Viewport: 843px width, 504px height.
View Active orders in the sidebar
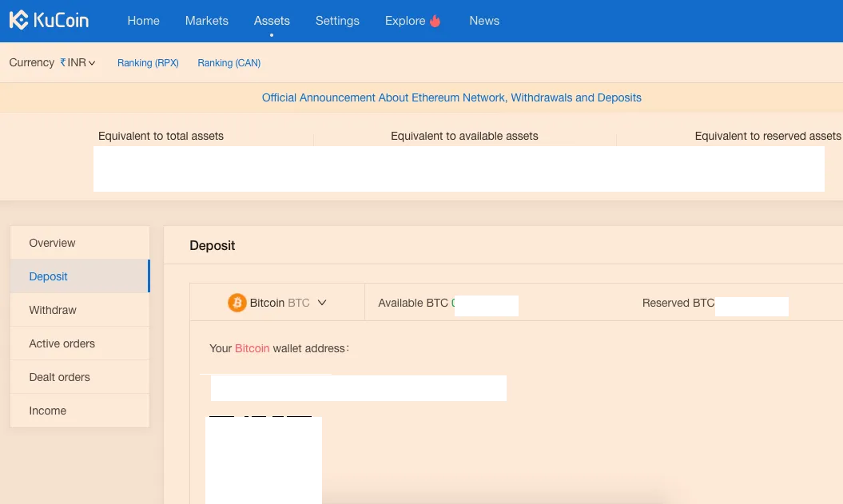80,343
